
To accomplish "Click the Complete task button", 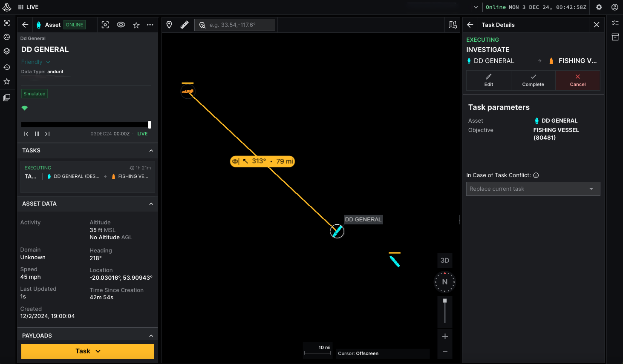I will [533, 80].
